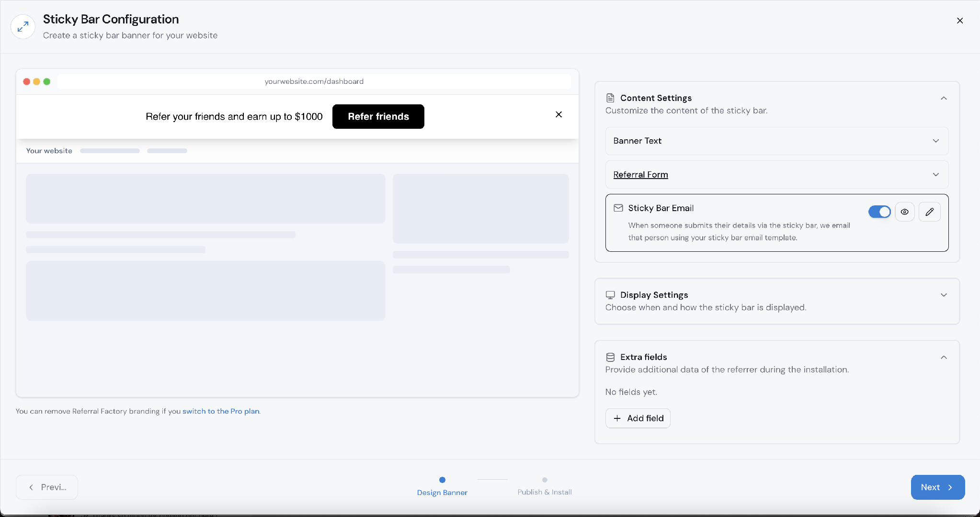Toggle the Sticky Bar Email switch
This screenshot has width=980, height=517.
tap(879, 212)
